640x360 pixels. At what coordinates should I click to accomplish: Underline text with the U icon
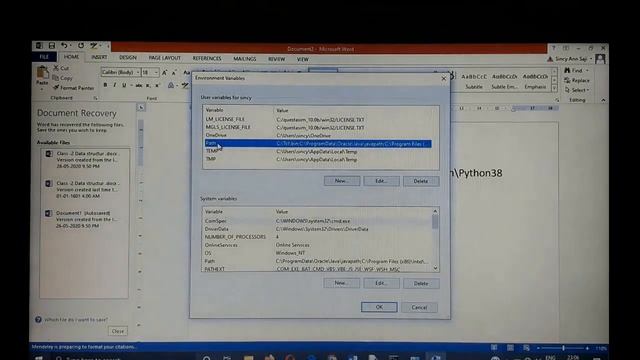tap(124, 85)
